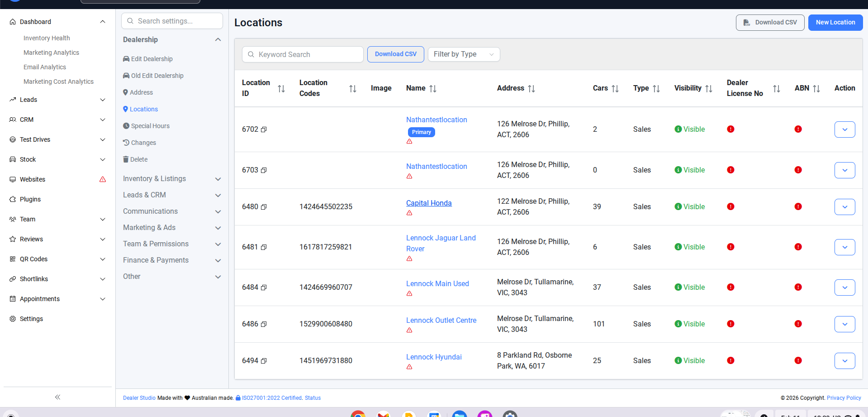The width and height of the screenshot is (868, 417).
Task: Click the sort arrows on Location ID column
Action: 281,89
